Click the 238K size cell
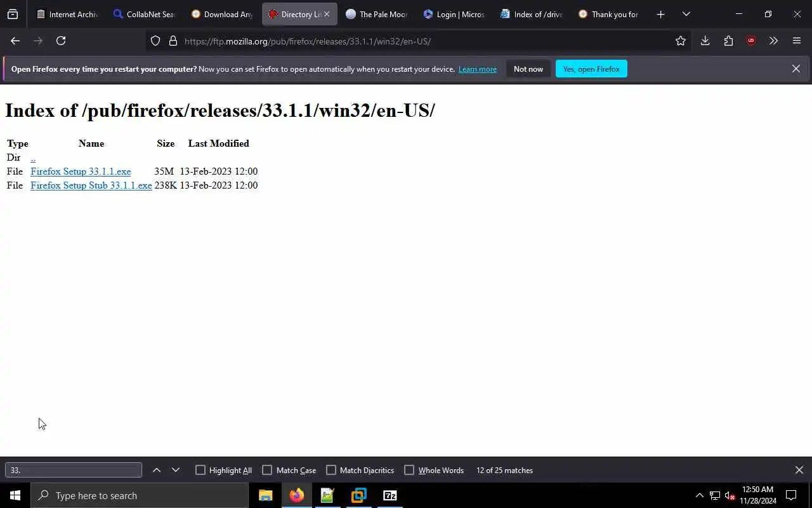Image resolution: width=812 pixels, height=508 pixels. click(166, 185)
